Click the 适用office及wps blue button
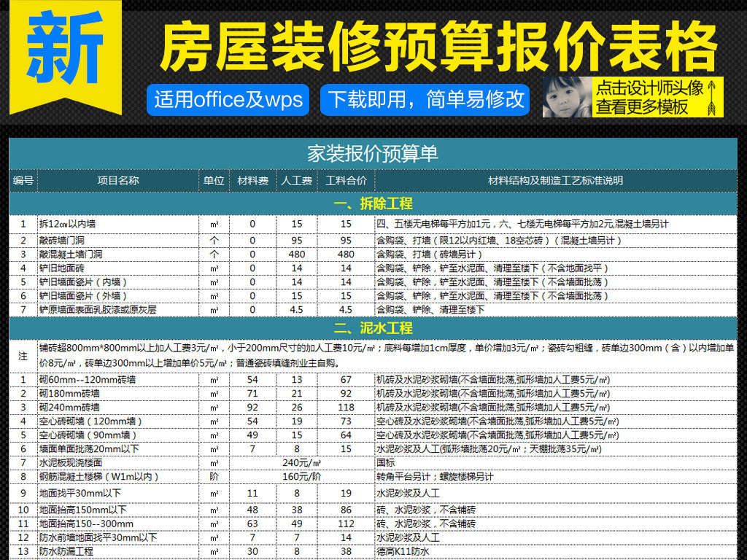 coord(228,99)
